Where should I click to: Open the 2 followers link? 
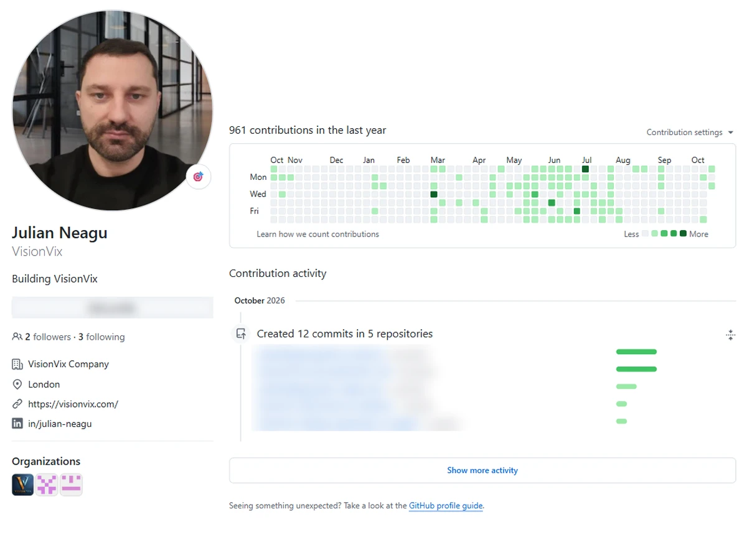pyautogui.click(x=48, y=337)
